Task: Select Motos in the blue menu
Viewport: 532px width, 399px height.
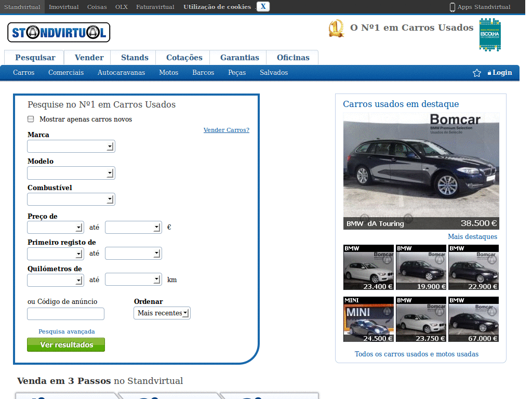Action: [x=169, y=73]
